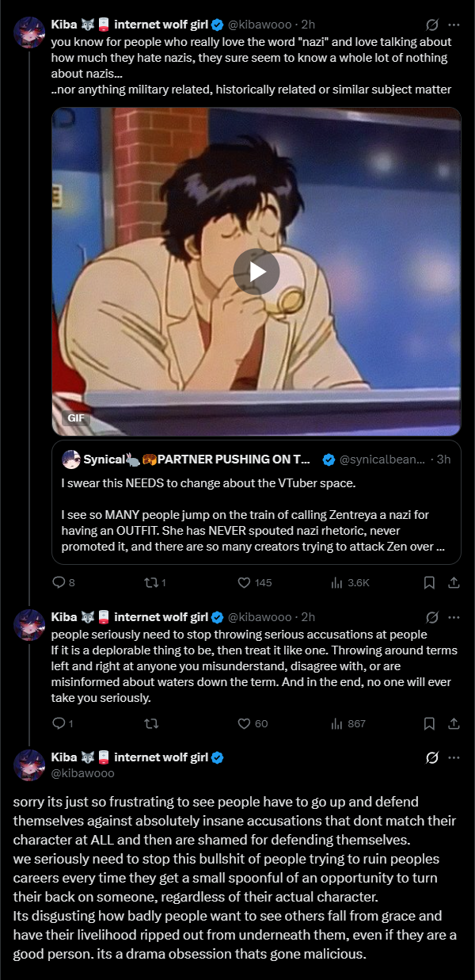Reply to the second tweet about accusations
The image size is (475, 980).
(x=58, y=723)
